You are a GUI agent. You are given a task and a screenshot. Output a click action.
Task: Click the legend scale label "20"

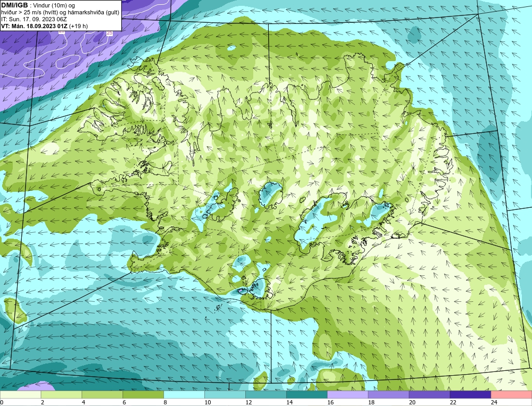click(412, 402)
